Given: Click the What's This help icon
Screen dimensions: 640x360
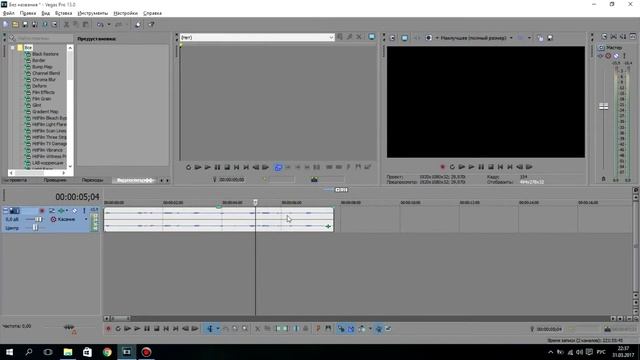Looking at the screenshot, I should [x=151, y=24].
